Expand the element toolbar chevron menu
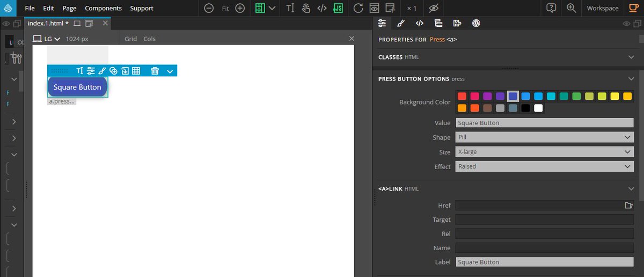This screenshot has height=277, width=644. (170, 71)
